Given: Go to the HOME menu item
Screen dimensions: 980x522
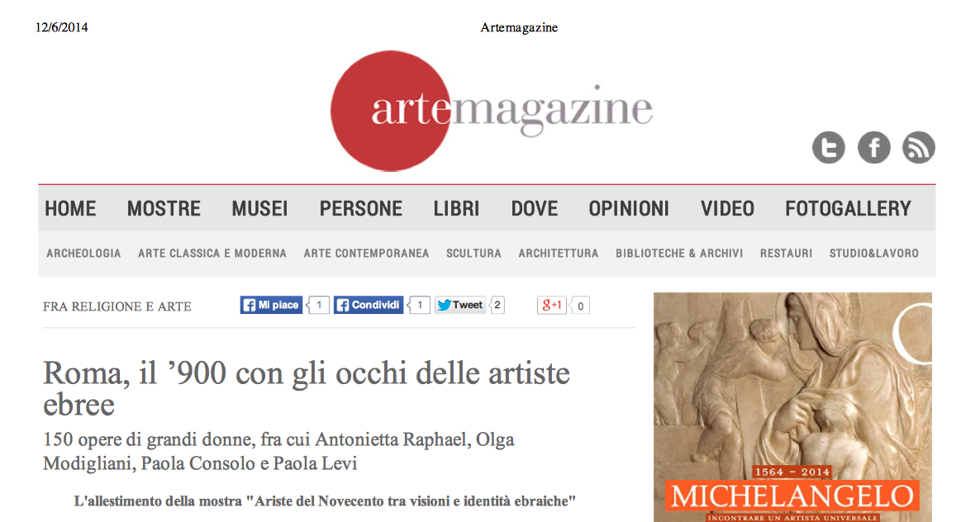Looking at the screenshot, I should pyautogui.click(x=70, y=208).
